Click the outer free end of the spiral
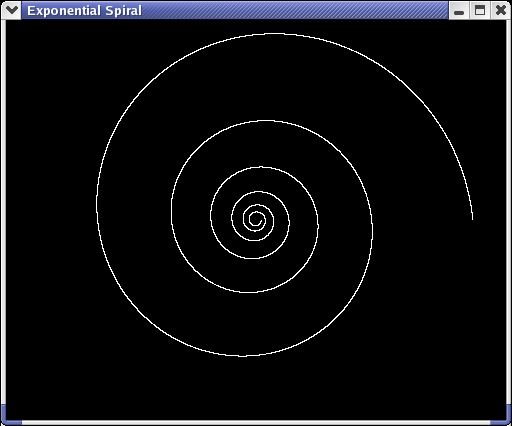Screen dimensions: 512x426 tap(472, 219)
